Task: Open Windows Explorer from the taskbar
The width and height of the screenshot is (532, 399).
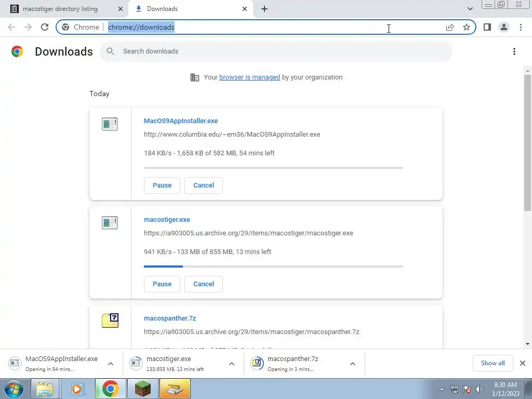Action: click(45, 389)
